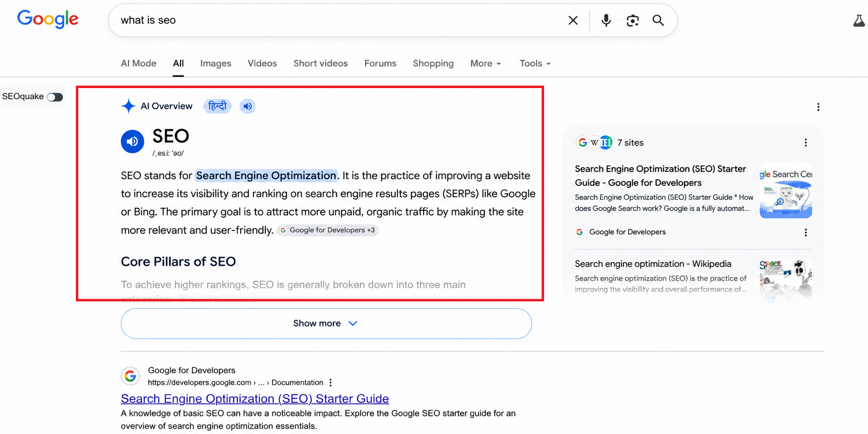
Task: Click 'Google for Developers' result site name
Action: click(191, 370)
